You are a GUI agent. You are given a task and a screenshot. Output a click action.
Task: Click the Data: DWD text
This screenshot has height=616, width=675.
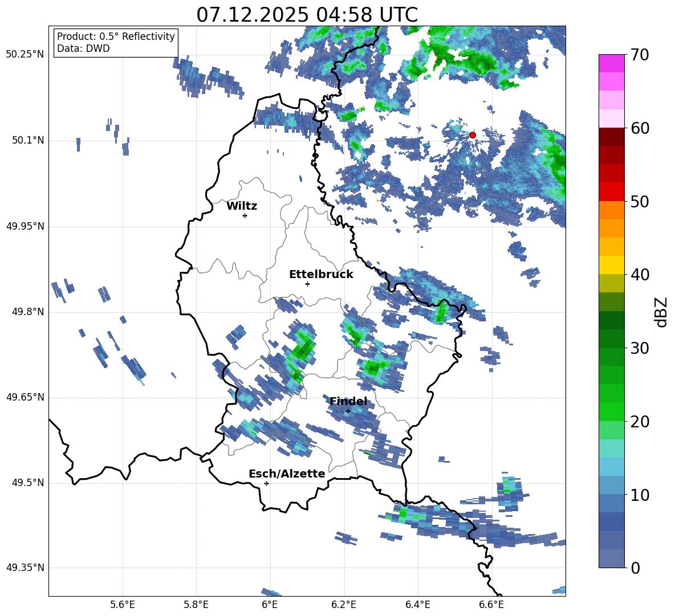[83, 48]
